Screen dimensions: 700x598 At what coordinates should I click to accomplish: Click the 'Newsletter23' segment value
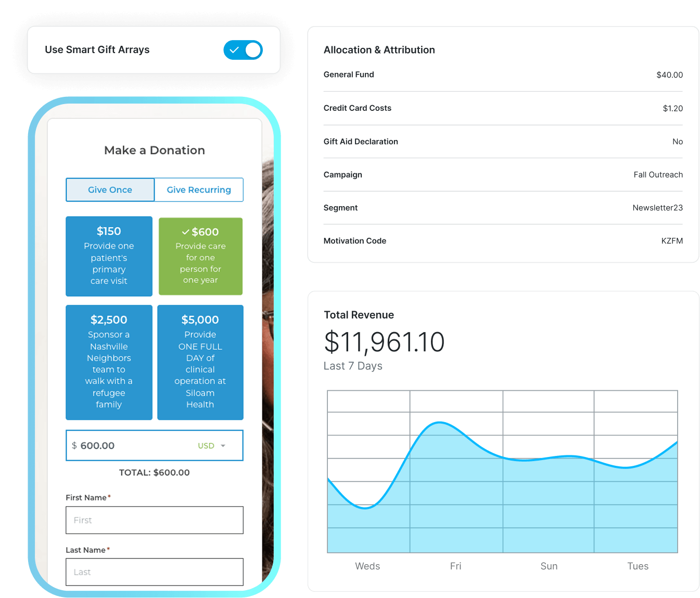tap(658, 208)
